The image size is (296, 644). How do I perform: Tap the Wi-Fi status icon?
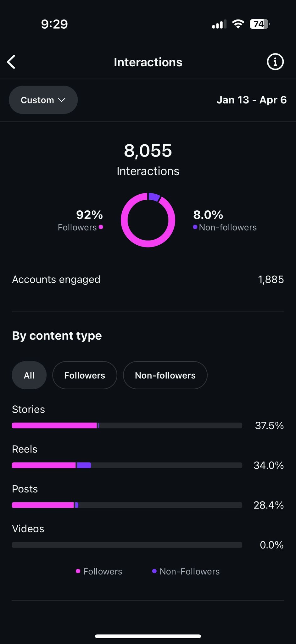[x=238, y=24]
